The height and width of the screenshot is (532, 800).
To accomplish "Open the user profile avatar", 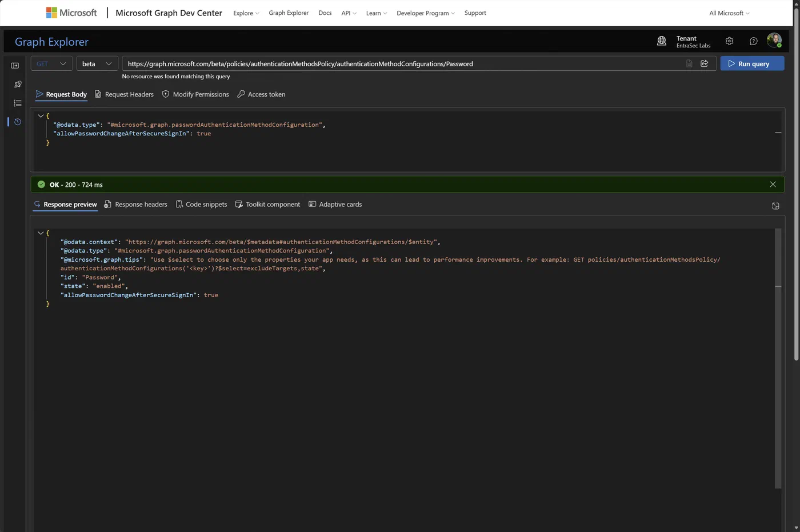I will pyautogui.click(x=774, y=40).
